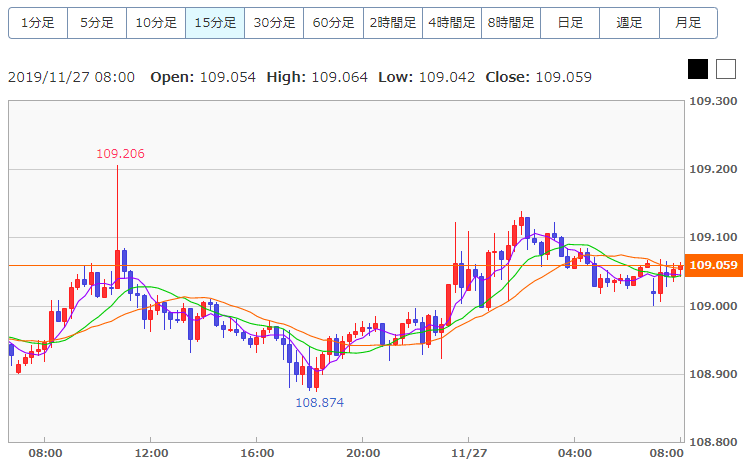Image resolution: width=746 pixels, height=466 pixels.
Task: Show the 月足 monthly chart
Action: 688,23
